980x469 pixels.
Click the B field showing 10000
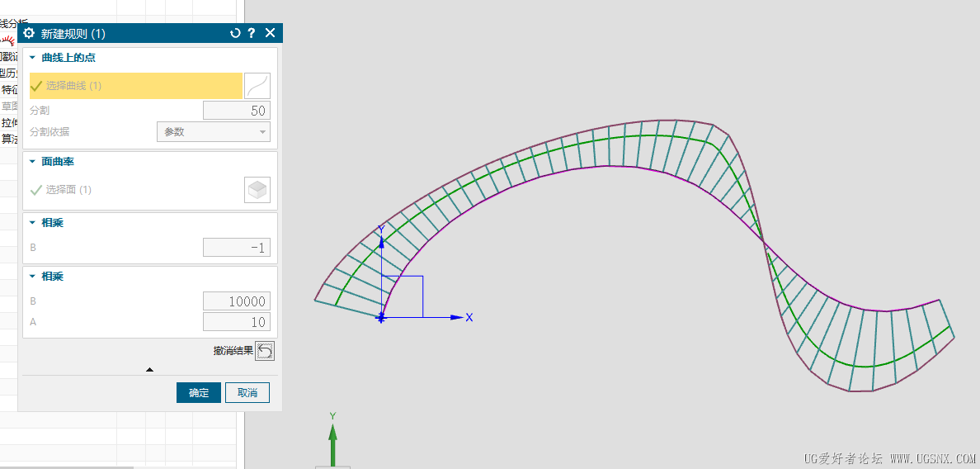click(237, 301)
